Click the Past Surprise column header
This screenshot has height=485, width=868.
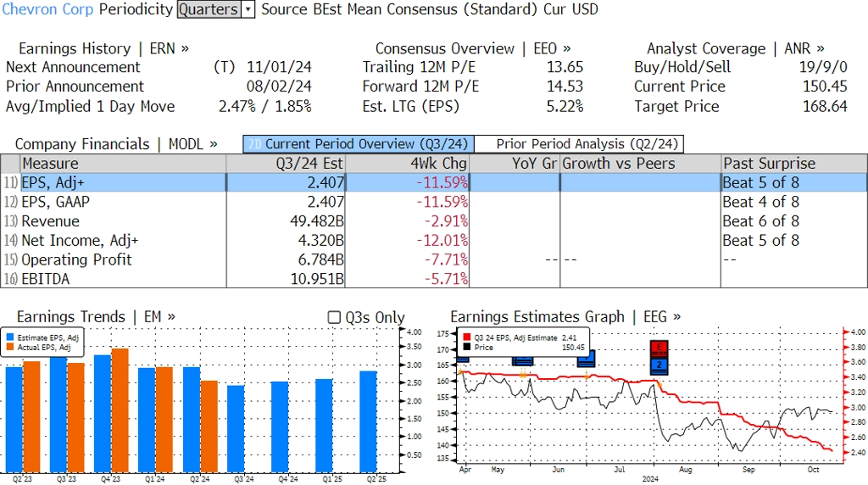point(793,164)
